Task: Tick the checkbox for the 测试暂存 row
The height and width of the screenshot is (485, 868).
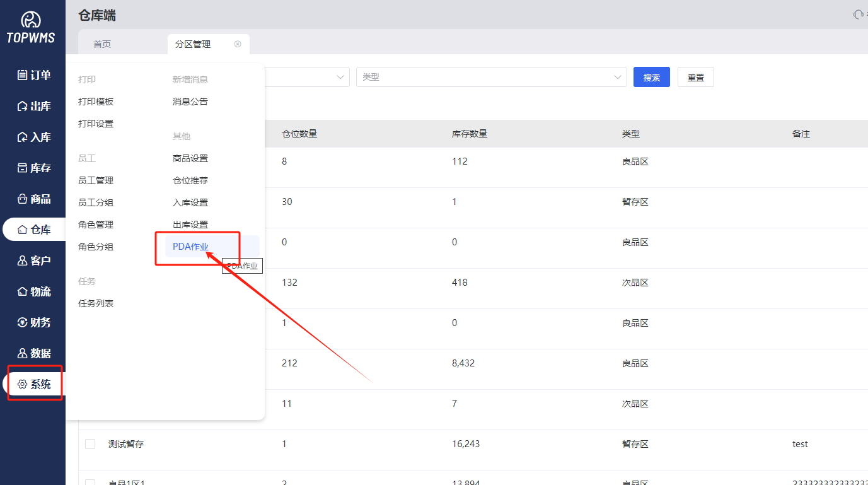Action: pos(90,444)
